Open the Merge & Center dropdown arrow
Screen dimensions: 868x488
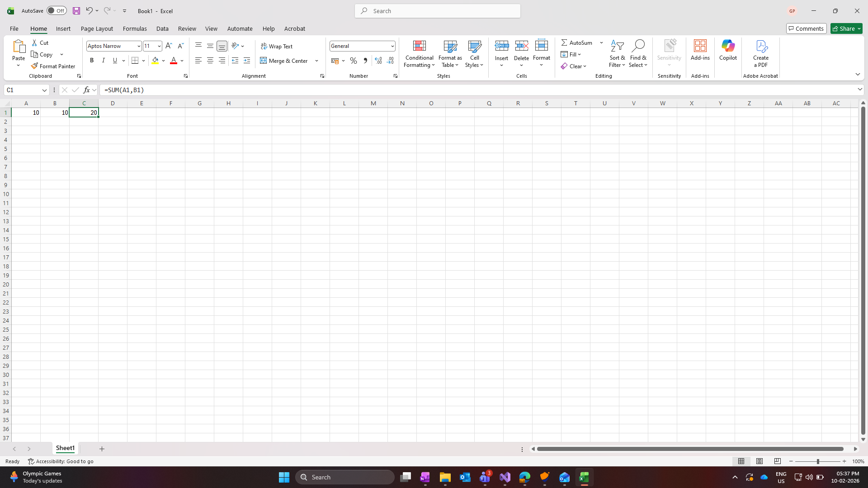point(316,61)
